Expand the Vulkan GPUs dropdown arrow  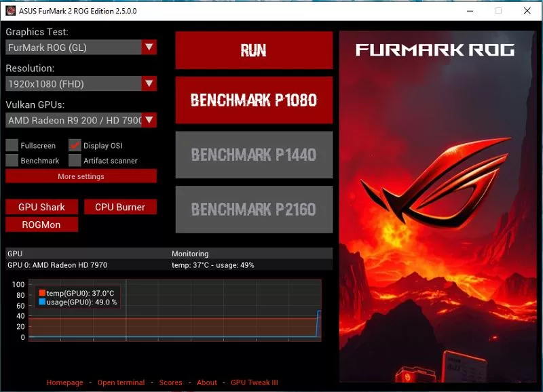[x=149, y=120]
